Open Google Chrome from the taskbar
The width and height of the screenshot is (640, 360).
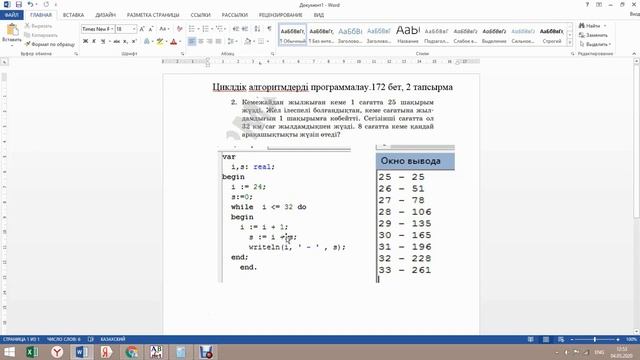[131, 352]
